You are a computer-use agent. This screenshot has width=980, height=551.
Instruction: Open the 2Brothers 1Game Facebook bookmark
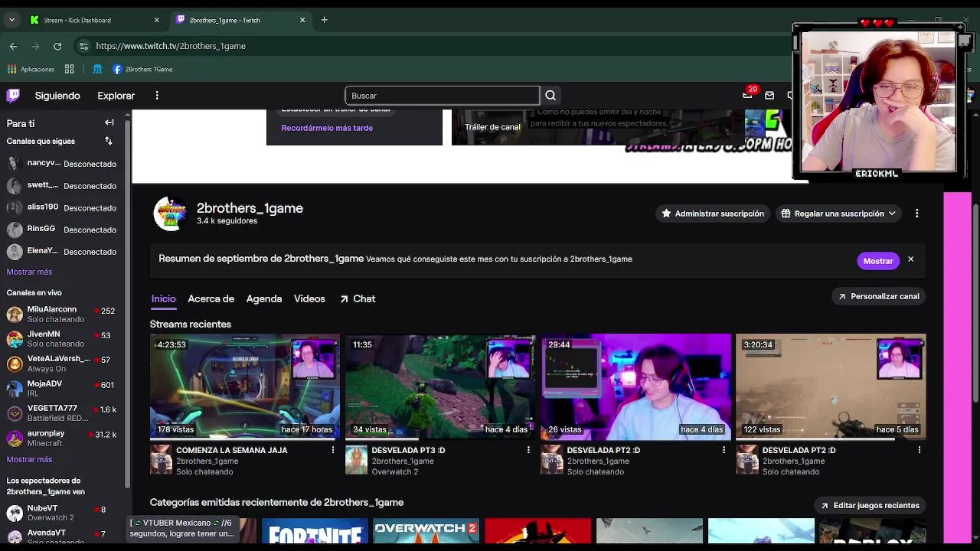click(x=143, y=69)
